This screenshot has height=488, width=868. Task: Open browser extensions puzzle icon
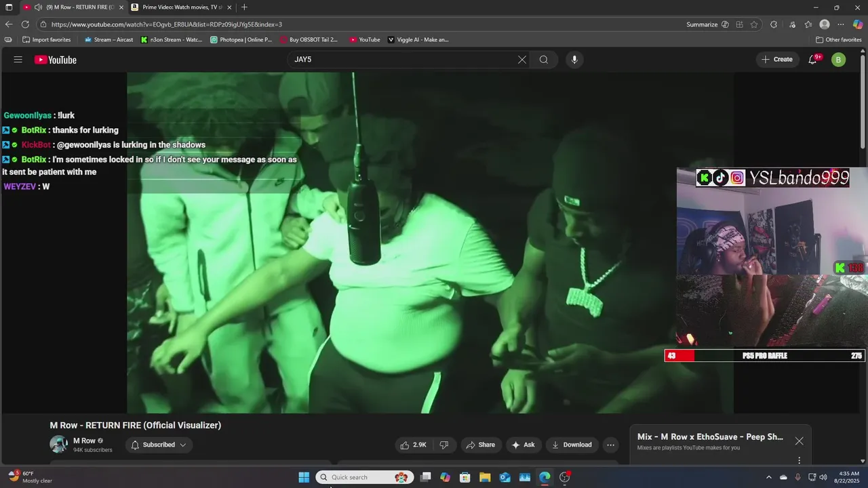(774, 24)
